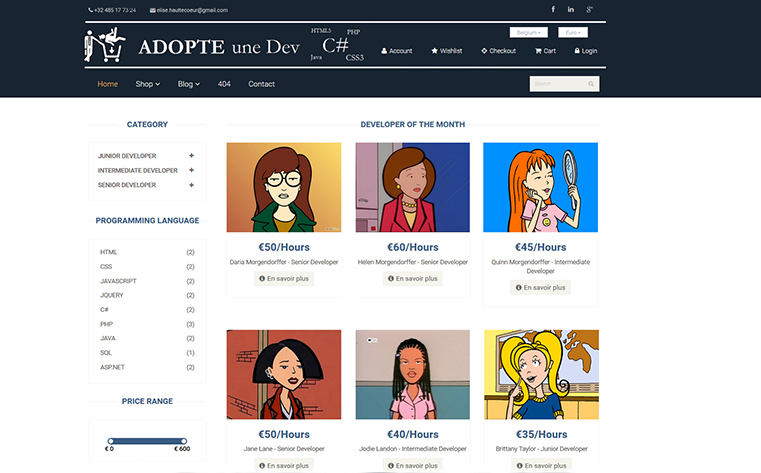Screen dimensions: 761x473
Task: Click En savoir plus for Brittany Taylor
Action: [x=542, y=466]
